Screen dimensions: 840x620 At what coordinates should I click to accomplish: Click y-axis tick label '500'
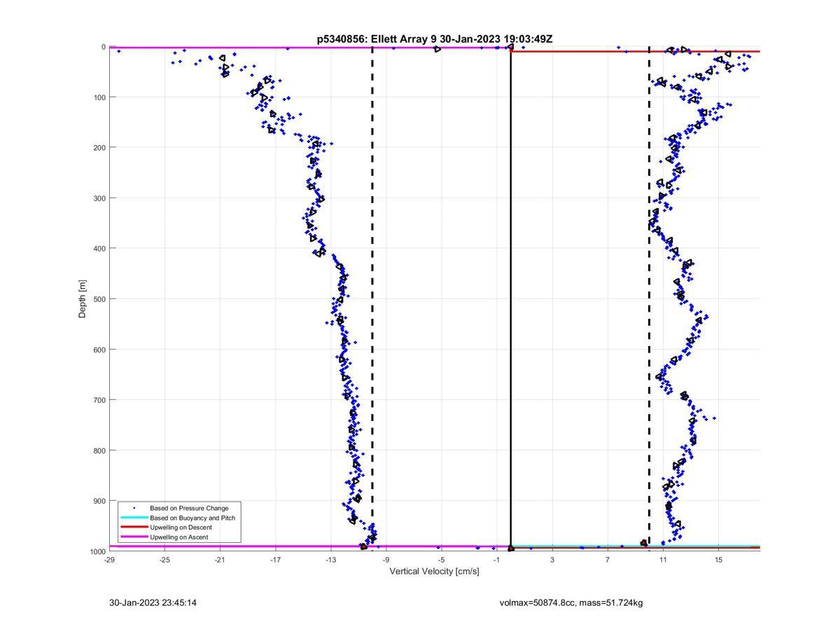pyautogui.click(x=99, y=299)
